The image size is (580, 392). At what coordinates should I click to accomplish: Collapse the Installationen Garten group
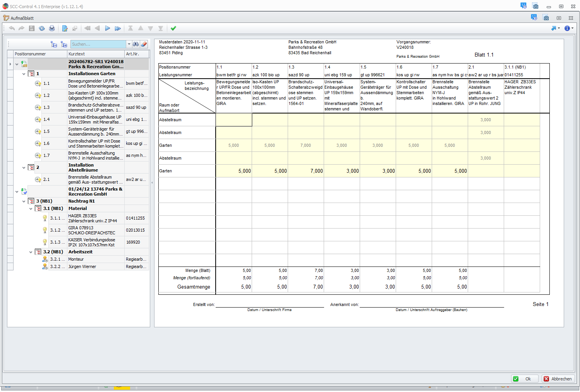point(24,74)
